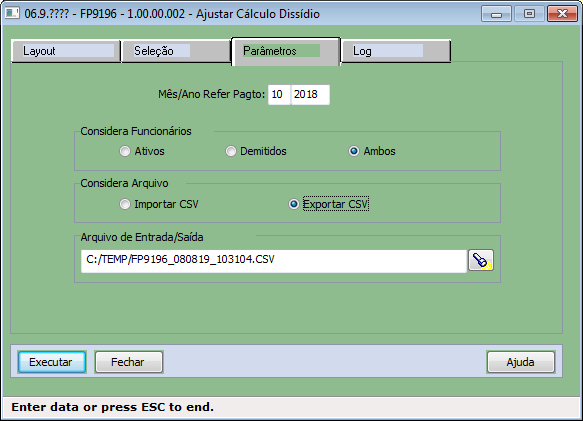The height and width of the screenshot is (421, 583).
Task: Click the Arquivo de Entrada/Saída path field
Action: pos(274,261)
